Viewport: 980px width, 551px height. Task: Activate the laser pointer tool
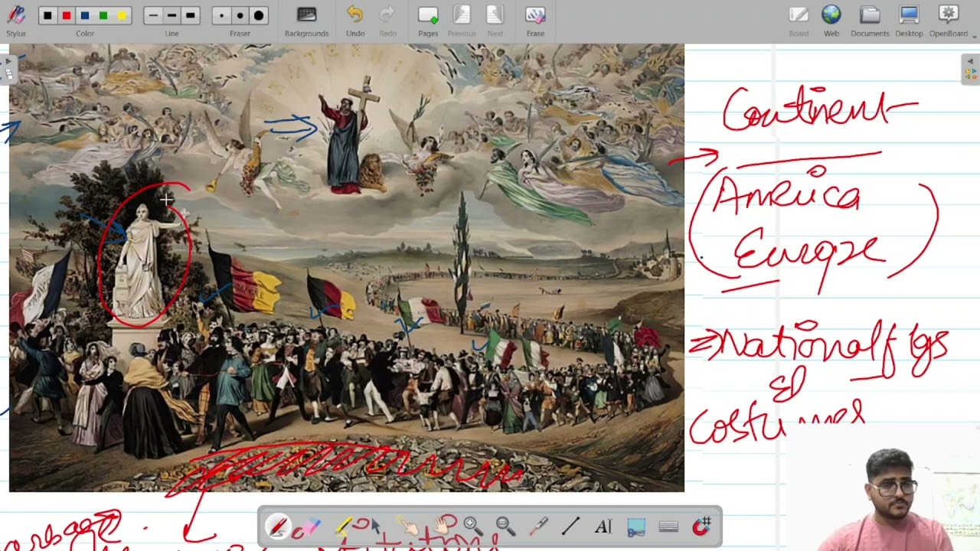538,527
